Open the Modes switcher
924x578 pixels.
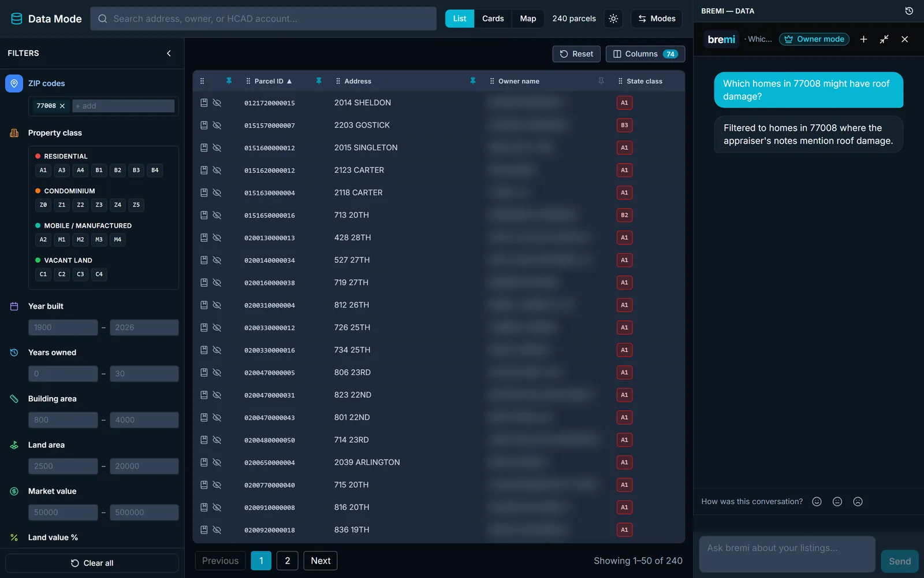point(657,18)
